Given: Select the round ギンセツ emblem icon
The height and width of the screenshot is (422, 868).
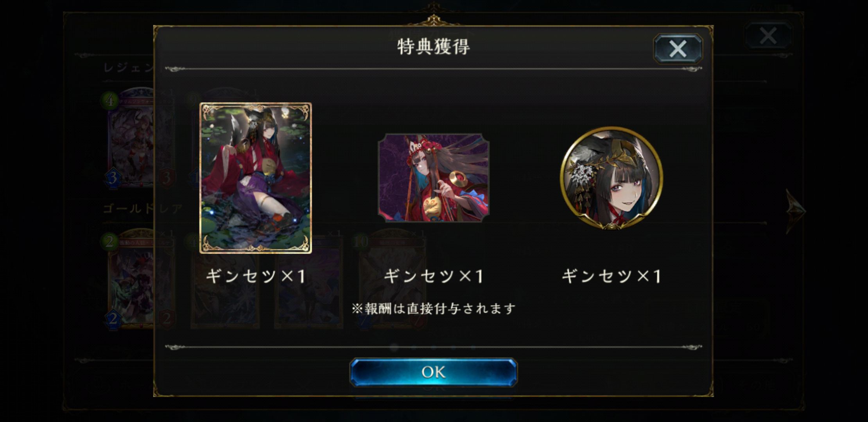Looking at the screenshot, I should (x=611, y=178).
